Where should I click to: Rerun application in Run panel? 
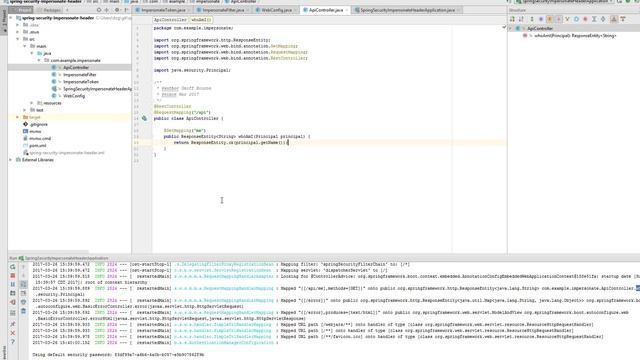point(13,267)
